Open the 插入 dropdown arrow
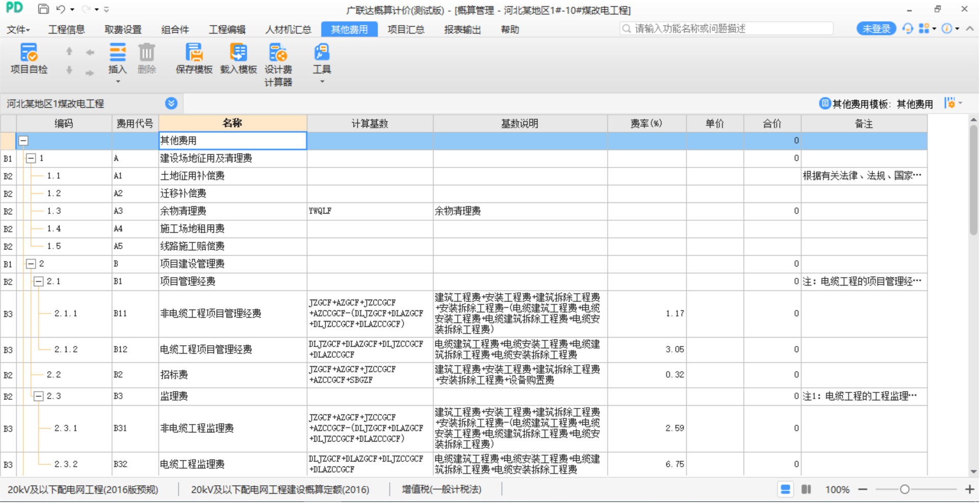 pos(118,82)
